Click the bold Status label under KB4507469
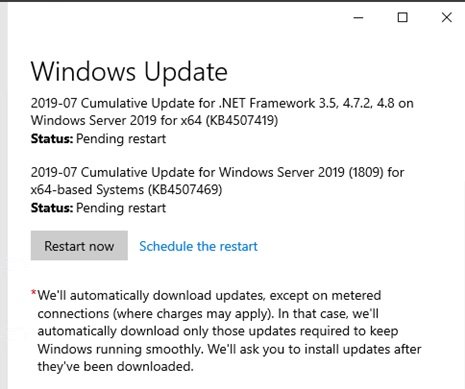 [x=52, y=208]
